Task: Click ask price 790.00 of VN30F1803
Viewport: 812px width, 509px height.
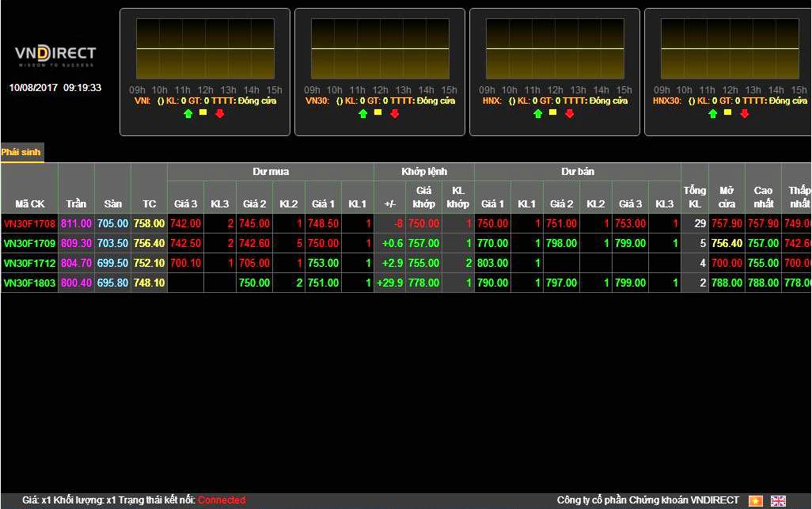Action: click(x=492, y=283)
